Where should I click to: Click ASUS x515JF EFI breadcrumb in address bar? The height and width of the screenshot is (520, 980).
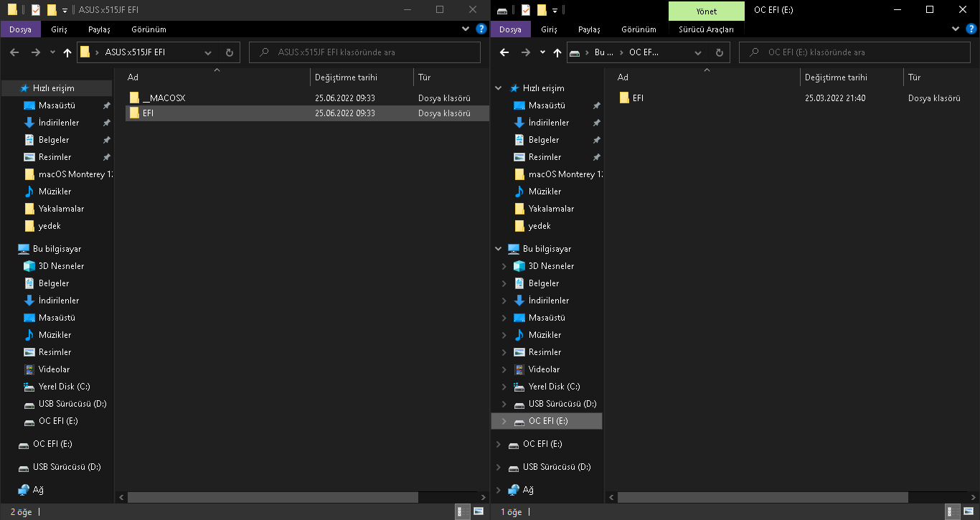pos(135,52)
